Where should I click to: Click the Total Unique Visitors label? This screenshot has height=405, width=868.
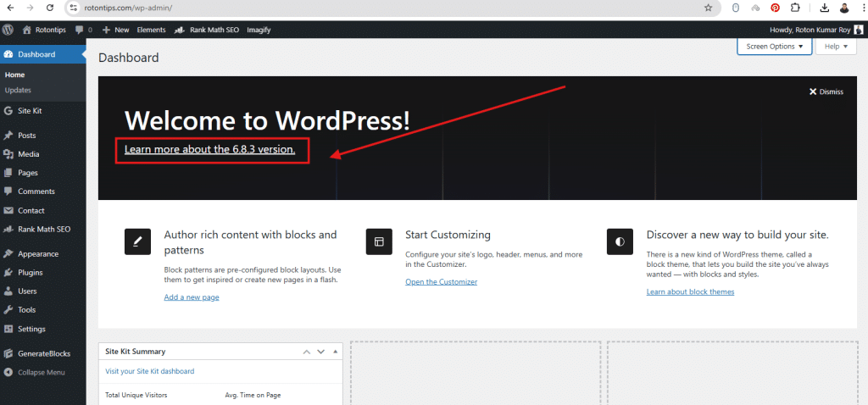coord(136,395)
